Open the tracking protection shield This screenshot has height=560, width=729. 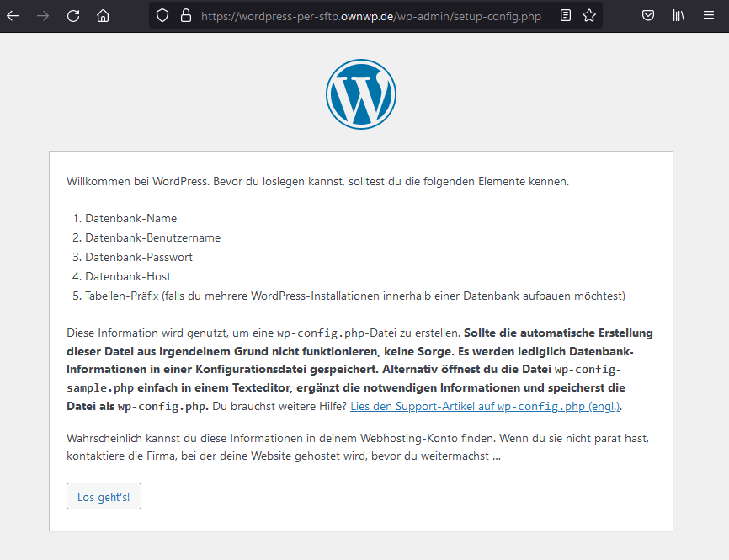click(162, 16)
